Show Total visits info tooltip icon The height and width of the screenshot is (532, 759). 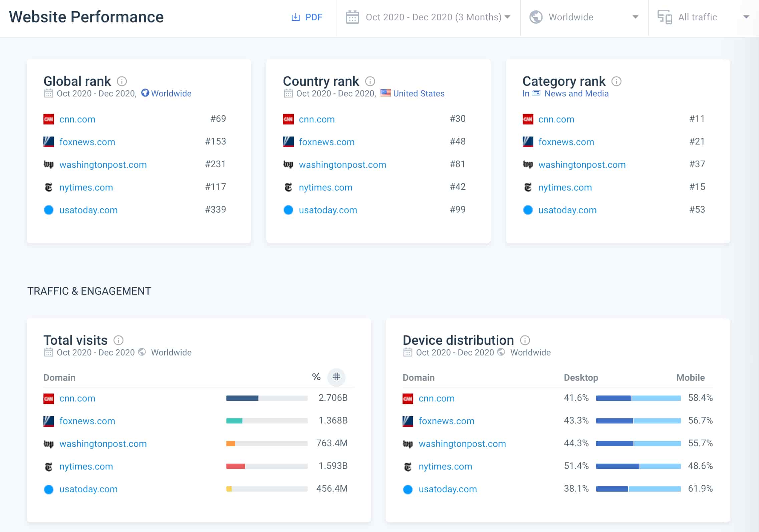click(118, 340)
